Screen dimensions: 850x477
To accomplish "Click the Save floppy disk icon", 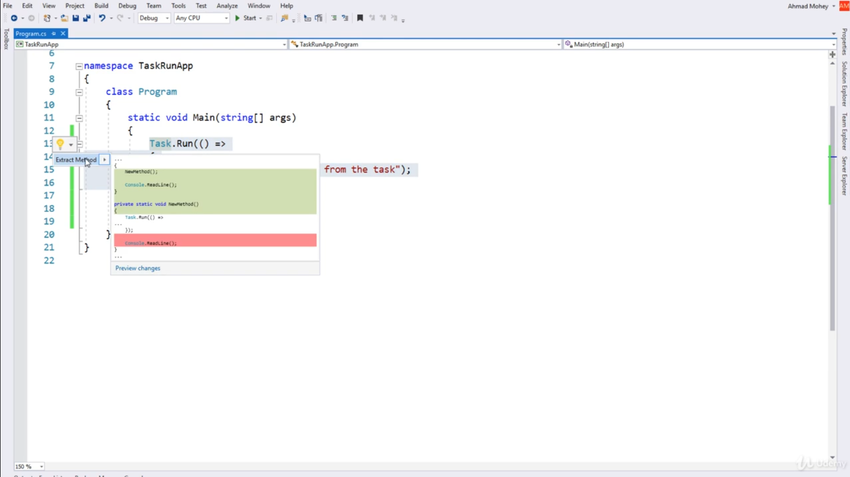I will pos(75,18).
